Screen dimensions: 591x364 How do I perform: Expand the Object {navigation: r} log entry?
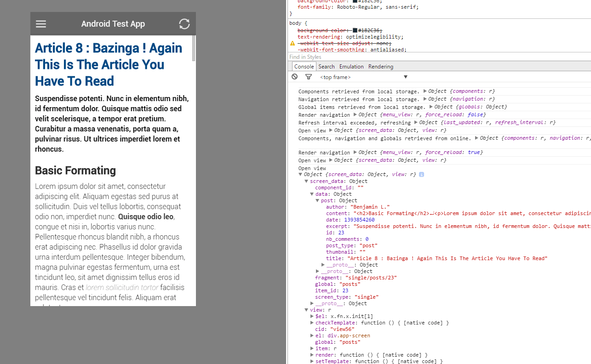click(425, 99)
